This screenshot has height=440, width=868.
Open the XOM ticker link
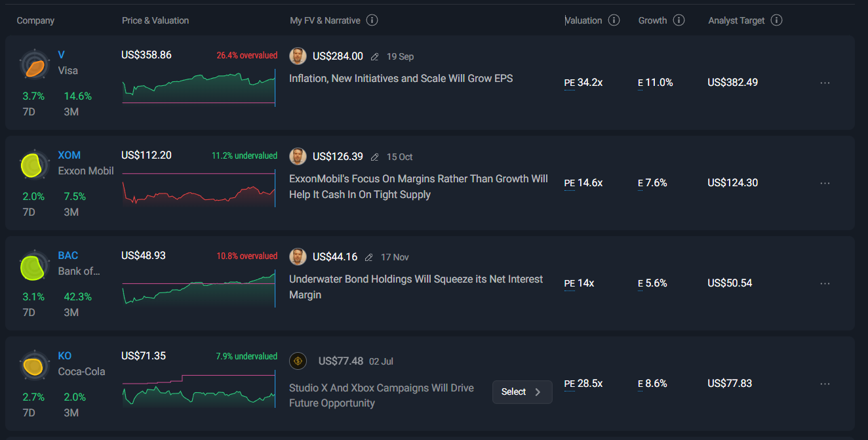tap(69, 155)
